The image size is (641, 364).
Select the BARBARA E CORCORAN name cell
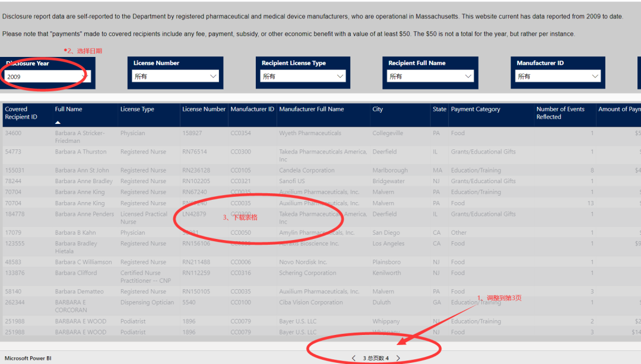click(71, 306)
